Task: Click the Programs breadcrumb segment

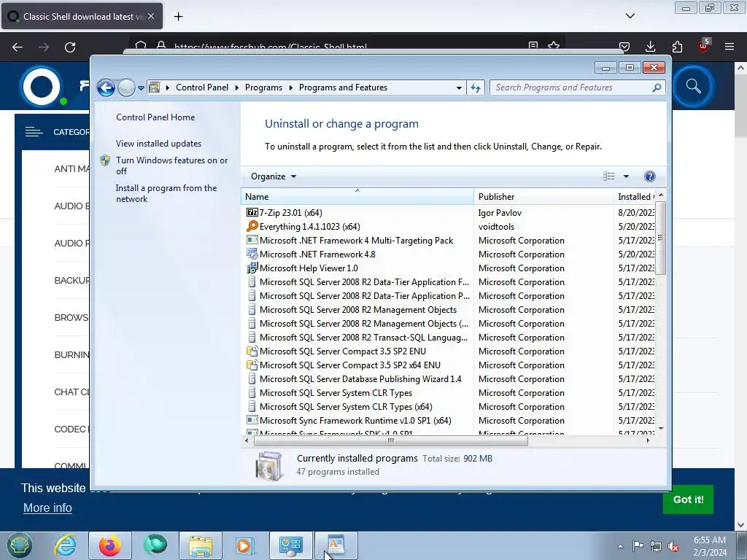Action: click(x=263, y=87)
